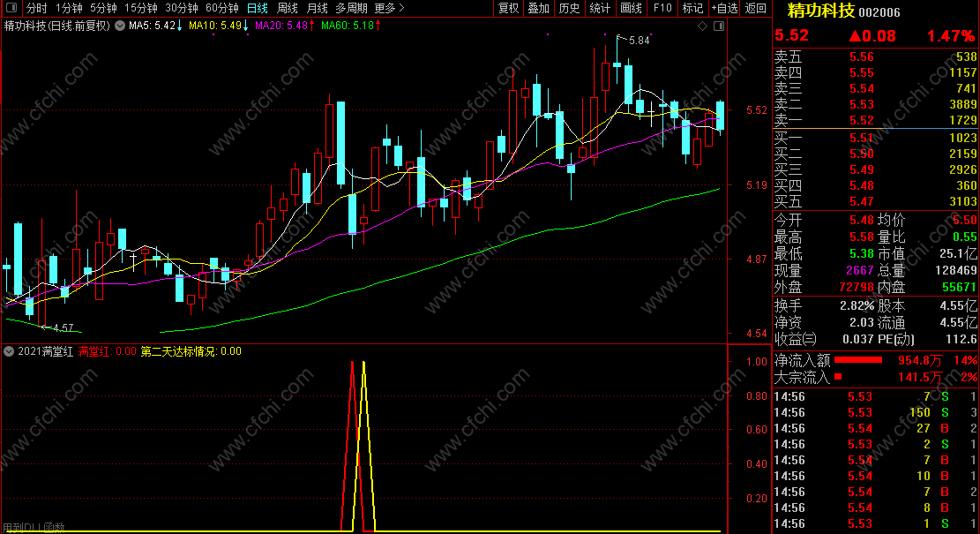Select the 卖二 5.53 order row
Image resolution: width=980 pixels, height=534 pixels.
coord(876,104)
